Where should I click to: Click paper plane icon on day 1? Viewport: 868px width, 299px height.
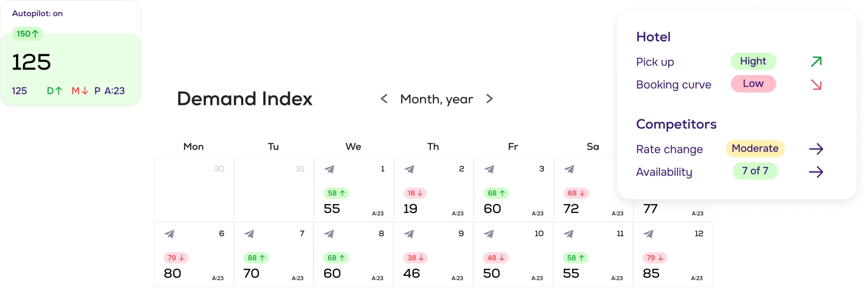click(x=329, y=169)
